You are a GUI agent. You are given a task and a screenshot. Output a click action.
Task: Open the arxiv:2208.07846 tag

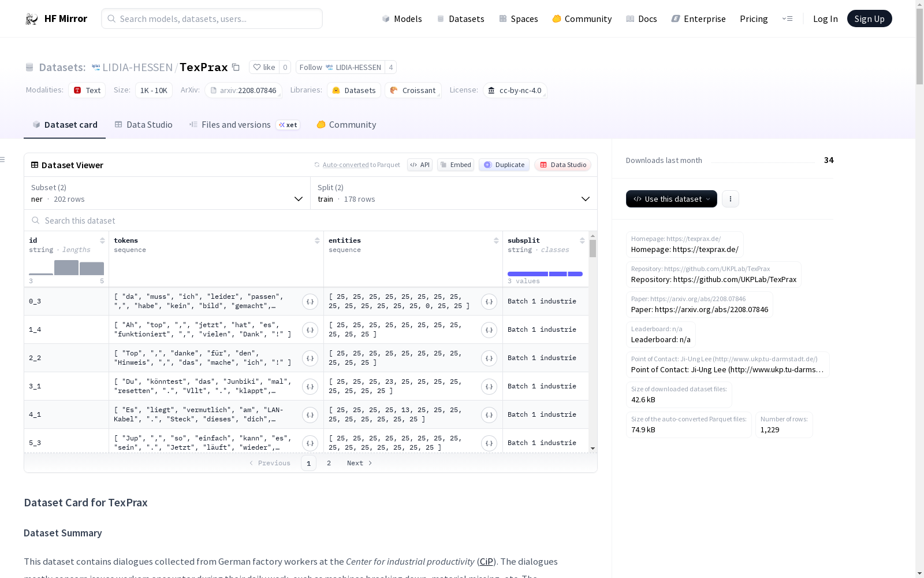(x=243, y=90)
